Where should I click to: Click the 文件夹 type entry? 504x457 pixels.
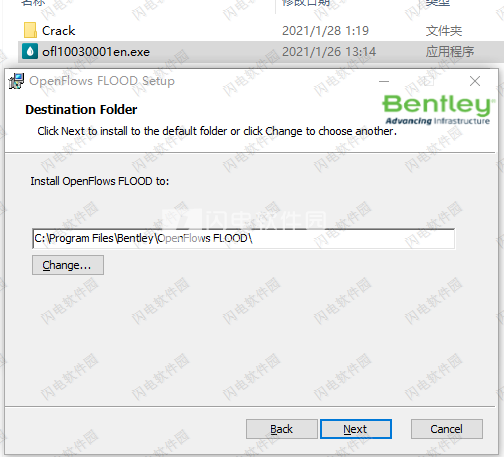444,31
